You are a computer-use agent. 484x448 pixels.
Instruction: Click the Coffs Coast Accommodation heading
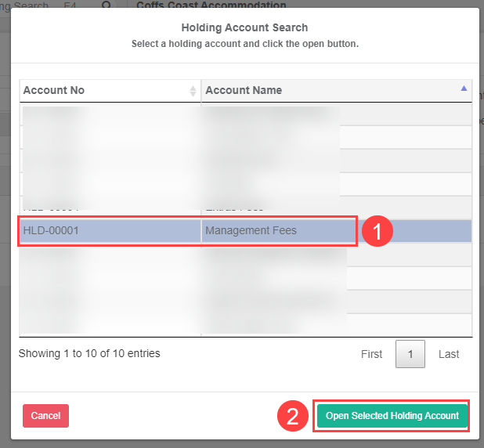click(211, 5)
